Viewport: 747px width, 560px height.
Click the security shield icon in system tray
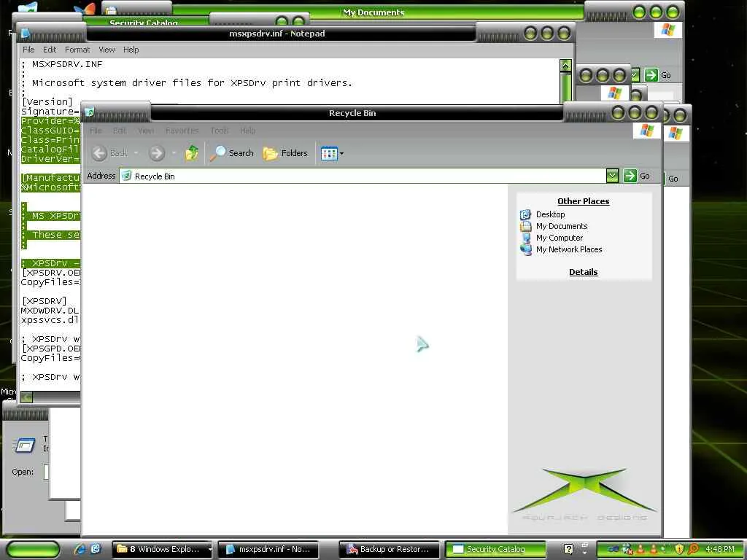click(680, 549)
